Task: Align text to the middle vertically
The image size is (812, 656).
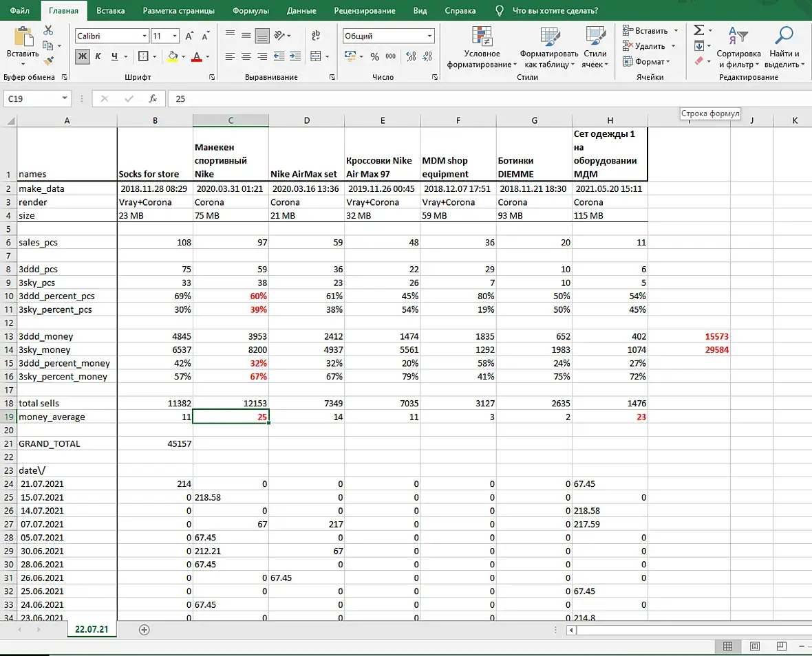Action: pos(246,35)
